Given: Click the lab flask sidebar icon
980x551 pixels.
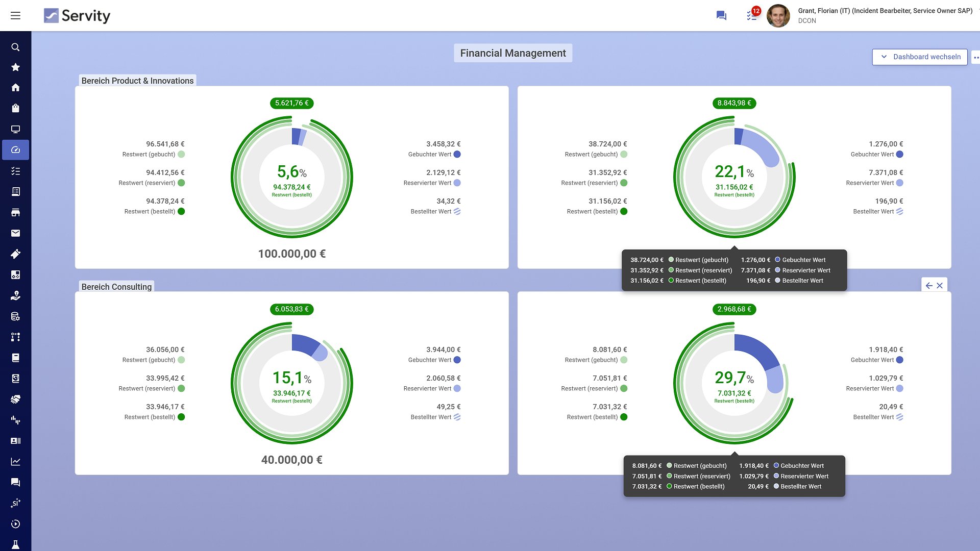Looking at the screenshot, I should coord(15,545).
